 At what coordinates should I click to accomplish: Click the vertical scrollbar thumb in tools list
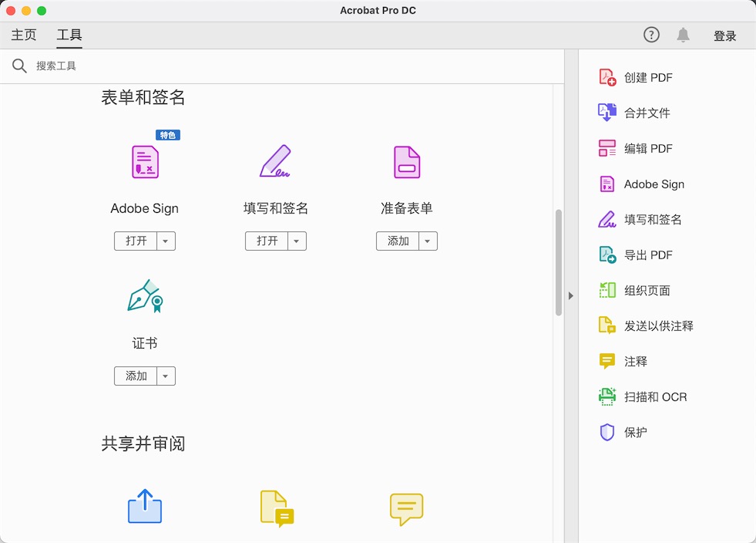[x=558, y=262]
